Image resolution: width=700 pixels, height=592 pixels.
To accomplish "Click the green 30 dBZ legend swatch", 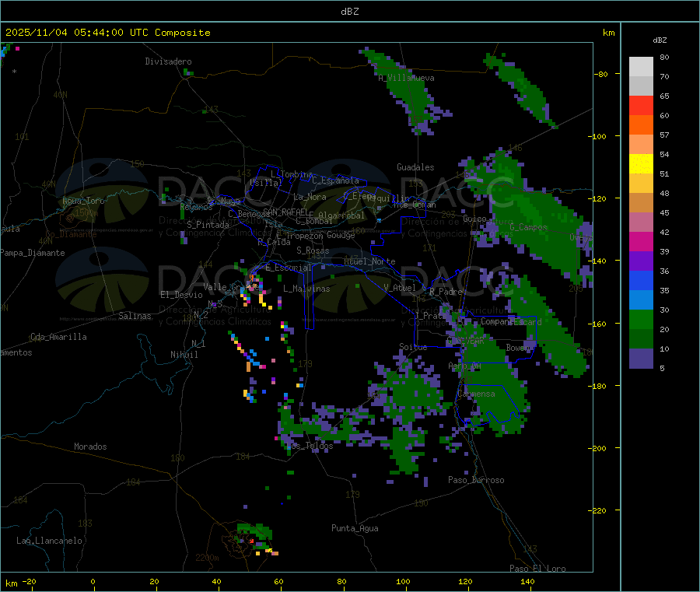I will pos(641,319).
